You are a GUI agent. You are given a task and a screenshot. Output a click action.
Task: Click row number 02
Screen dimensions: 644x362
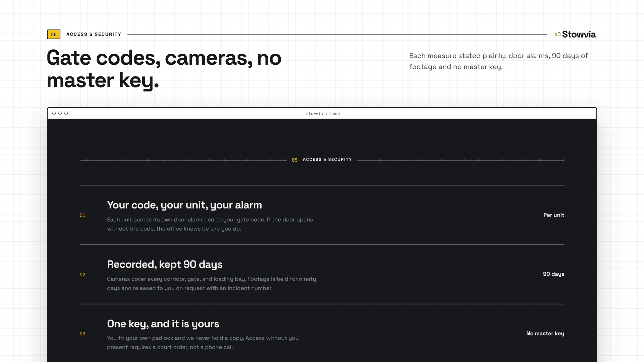click(x=83, y=275)
